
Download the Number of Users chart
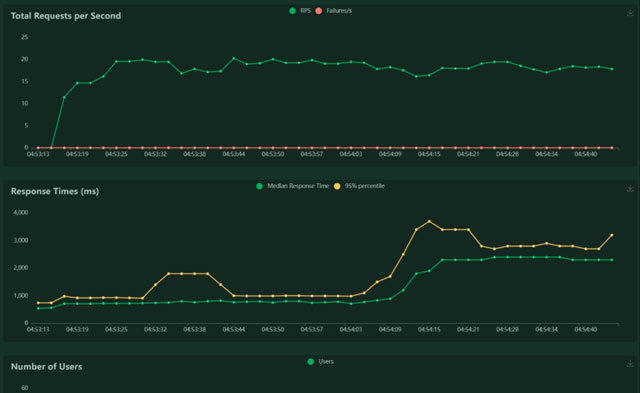pyautogui.click(x=630, y=363)
